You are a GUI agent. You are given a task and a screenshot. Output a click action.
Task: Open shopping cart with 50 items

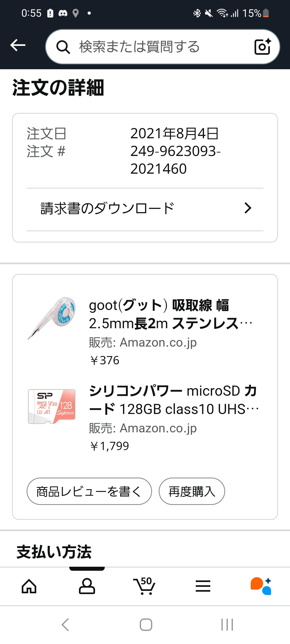[x=144, y=586]
